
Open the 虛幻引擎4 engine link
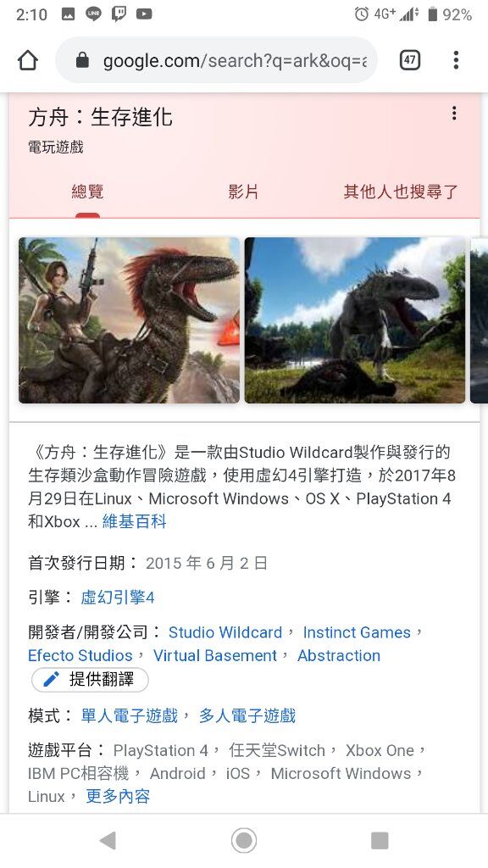click(118, 598)
